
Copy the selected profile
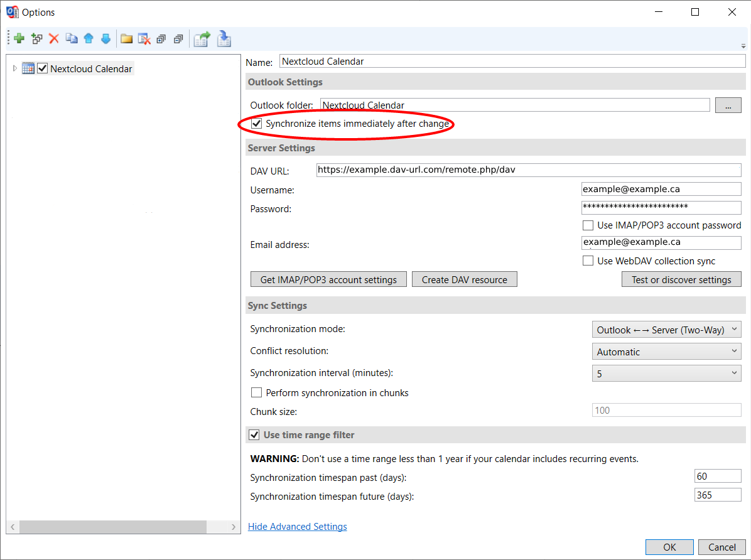click(72, 39)
